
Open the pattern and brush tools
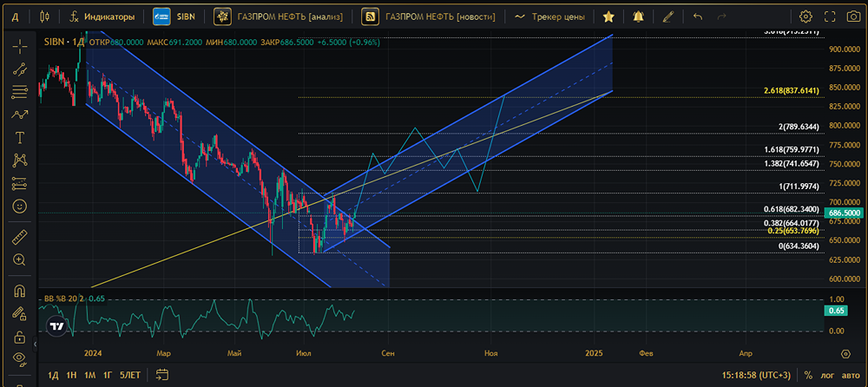(x=20, y=115)
